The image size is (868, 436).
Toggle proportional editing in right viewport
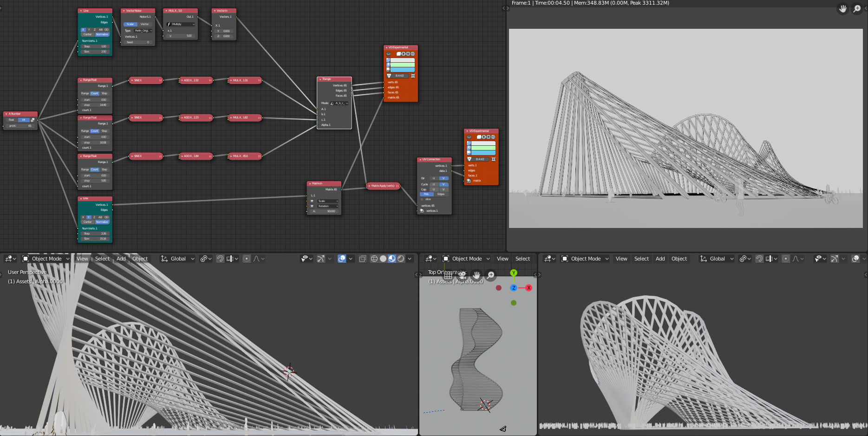(786, 259)
